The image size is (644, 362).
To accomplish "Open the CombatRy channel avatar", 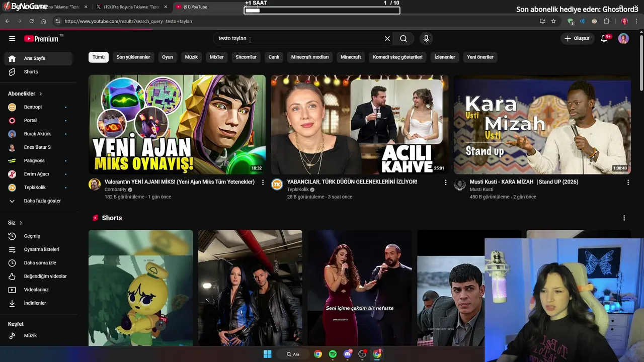I will 95,185.
